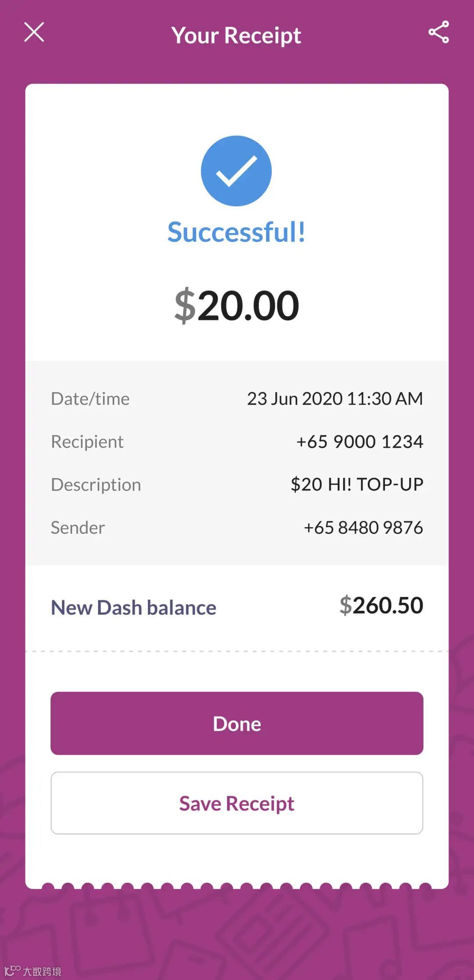Click the Sender row label

[x=78, y=528]
